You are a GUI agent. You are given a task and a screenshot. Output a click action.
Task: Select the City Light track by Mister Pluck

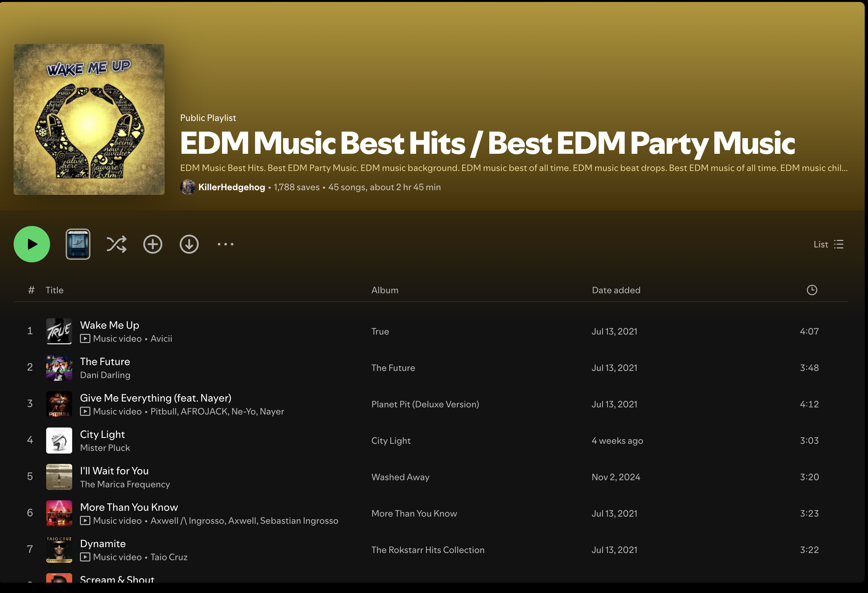coord(102,434)
